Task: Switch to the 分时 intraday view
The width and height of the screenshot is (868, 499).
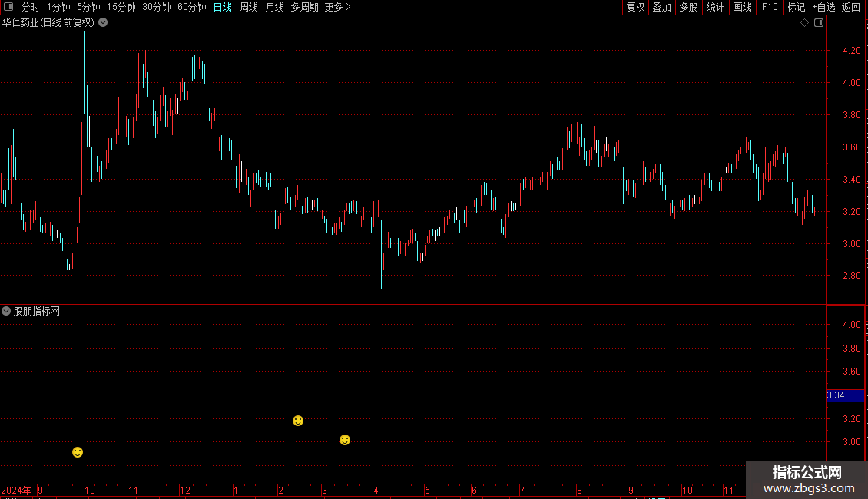Action: click(x=31, y=7)
